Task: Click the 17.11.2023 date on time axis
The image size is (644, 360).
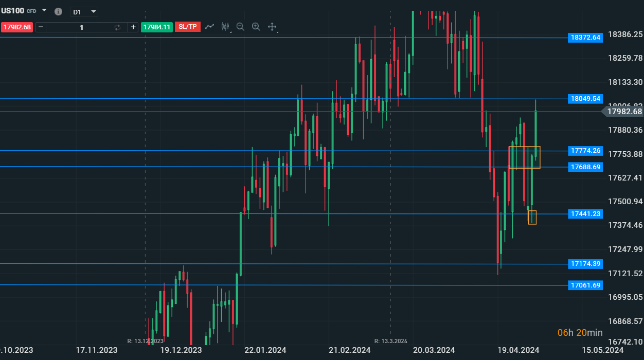Action: (97, 350)
